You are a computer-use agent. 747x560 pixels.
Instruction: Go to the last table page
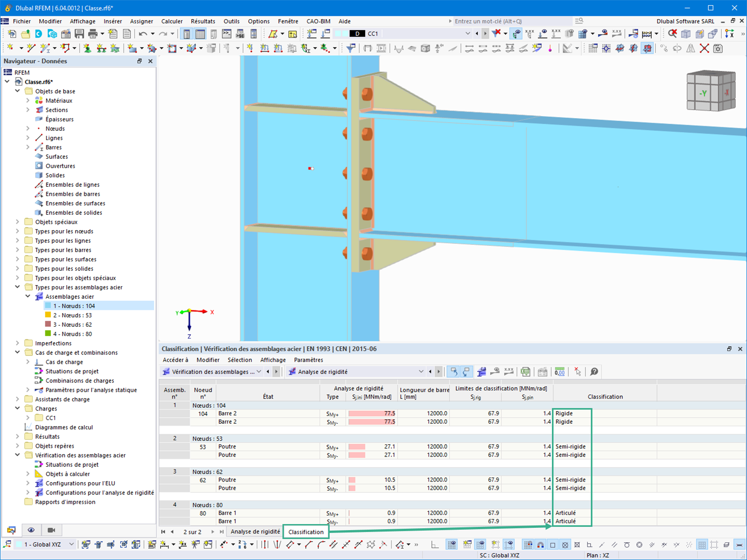[221, 532]
